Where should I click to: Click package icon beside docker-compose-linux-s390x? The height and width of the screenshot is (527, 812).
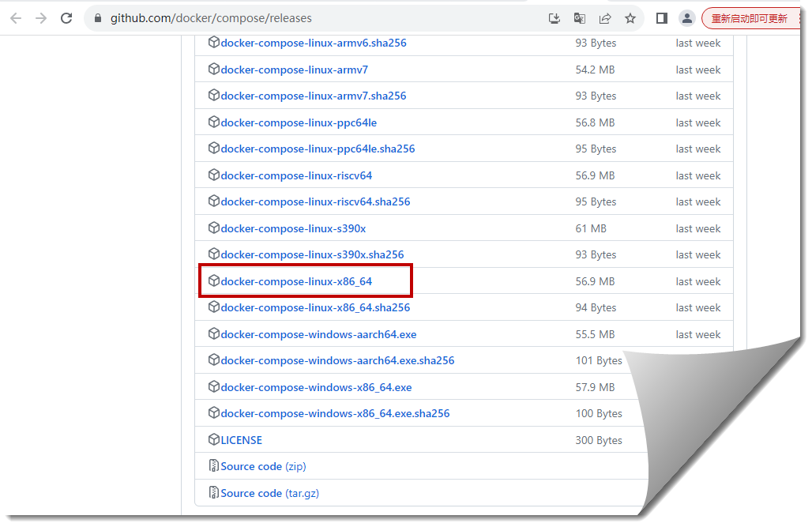tap(214, 228)
